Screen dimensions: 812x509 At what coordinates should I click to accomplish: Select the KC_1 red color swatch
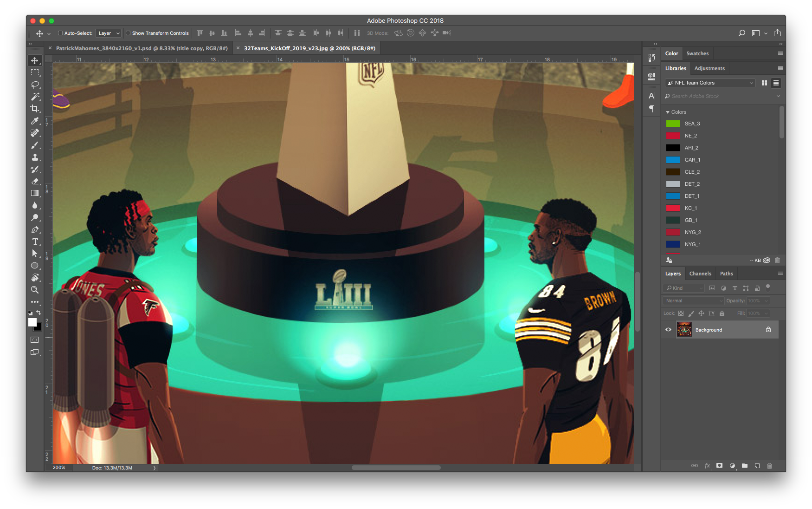pyautogui.click(x=673, y=208)
